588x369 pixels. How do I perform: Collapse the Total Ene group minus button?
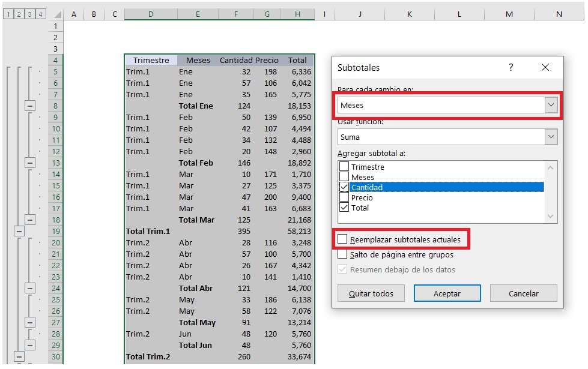click(x=30, y=106)
